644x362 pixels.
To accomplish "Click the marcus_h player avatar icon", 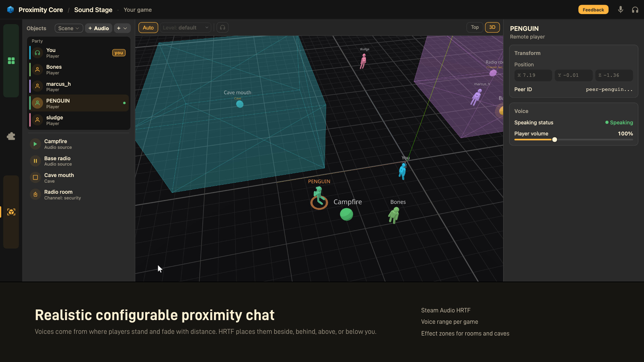I will (x=38, y=86).
